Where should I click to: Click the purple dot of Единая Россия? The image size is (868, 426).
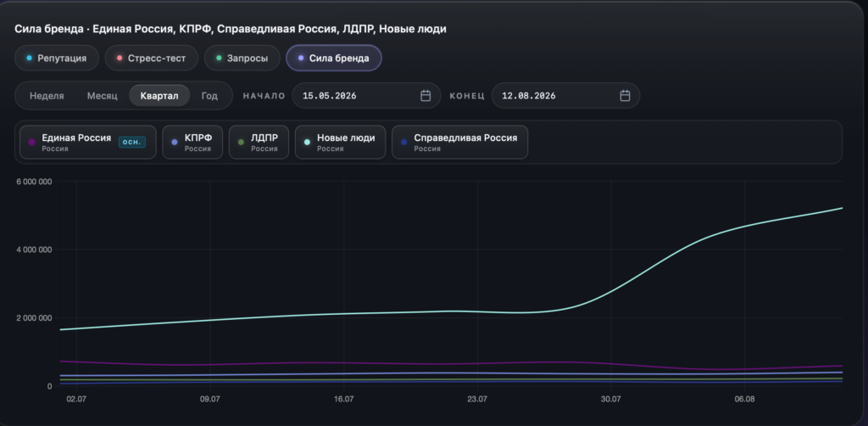(x=31, y=143)
